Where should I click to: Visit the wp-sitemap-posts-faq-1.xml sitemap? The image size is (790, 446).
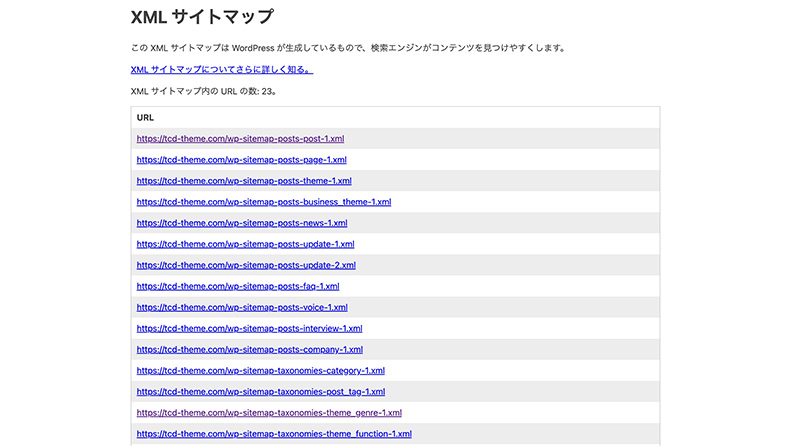click(x=238, y=286)
